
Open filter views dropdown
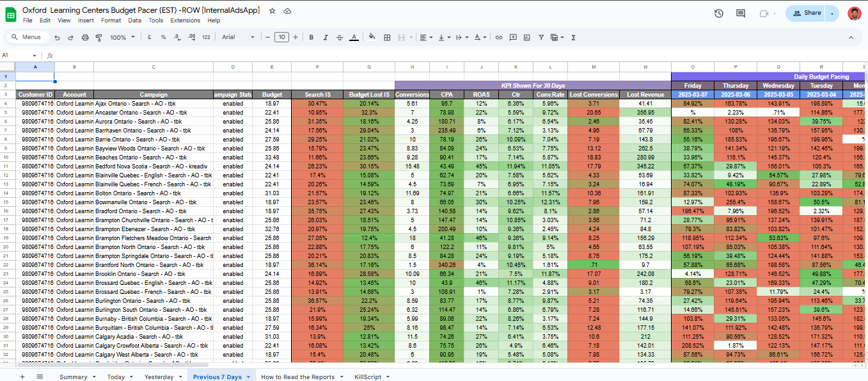556,38
